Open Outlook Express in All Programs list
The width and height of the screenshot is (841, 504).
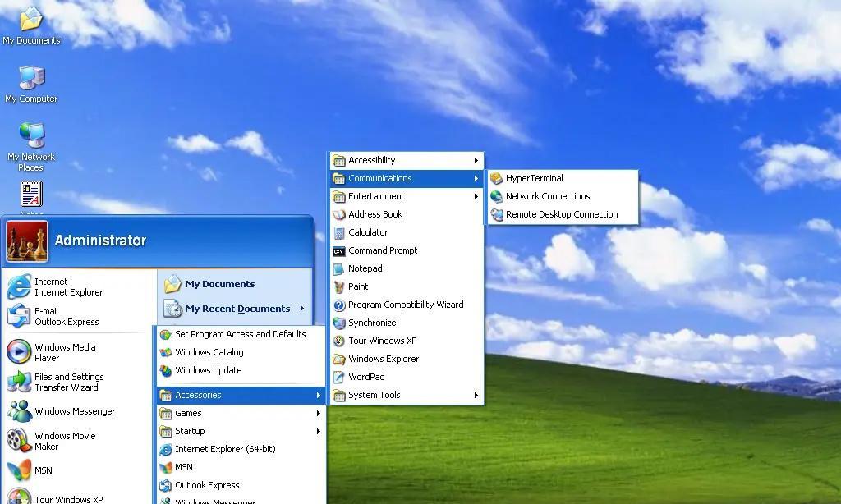coord(241,485)
